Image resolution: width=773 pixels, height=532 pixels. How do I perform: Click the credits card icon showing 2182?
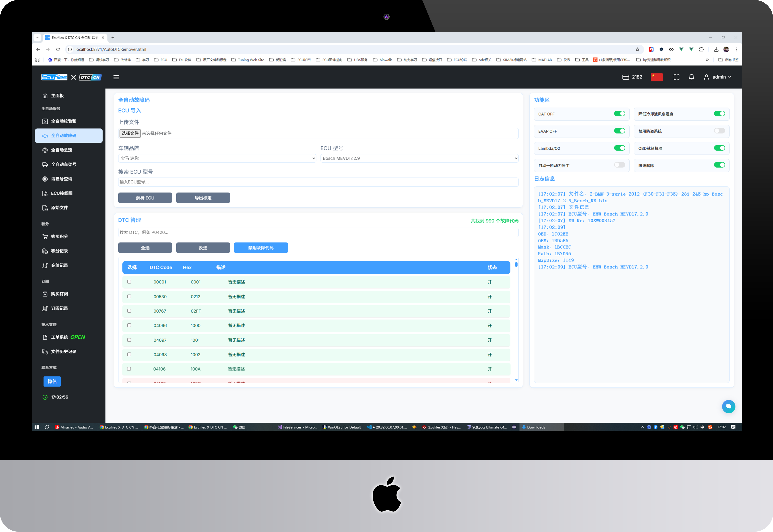click(626, 77)
